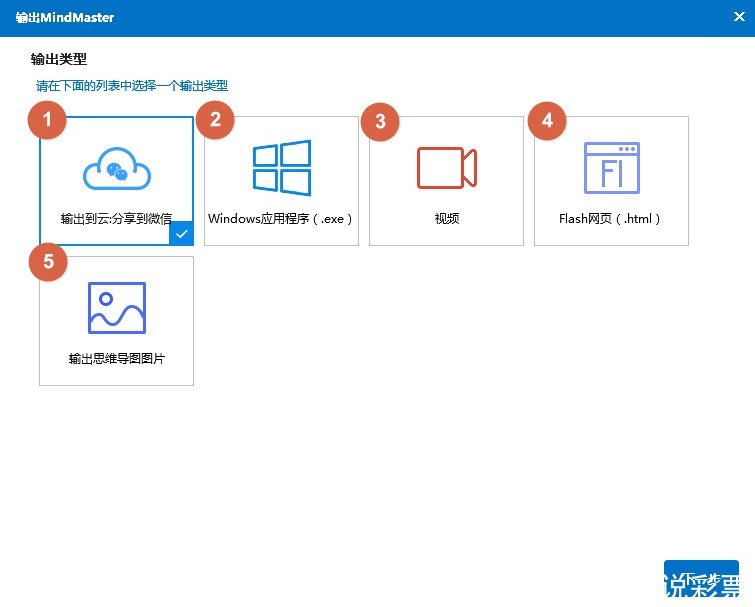Select the mind map picture icon

[117, 308]
